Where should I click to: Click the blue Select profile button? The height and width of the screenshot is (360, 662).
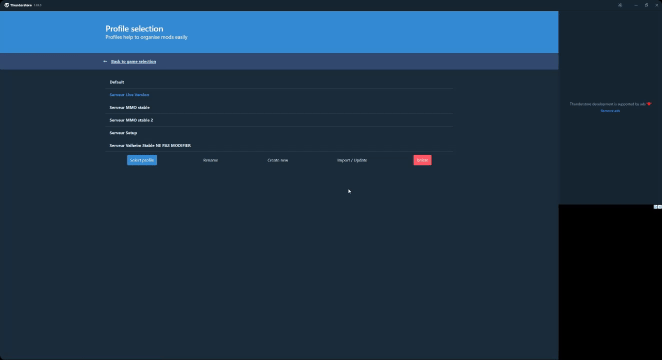point(142,160)
